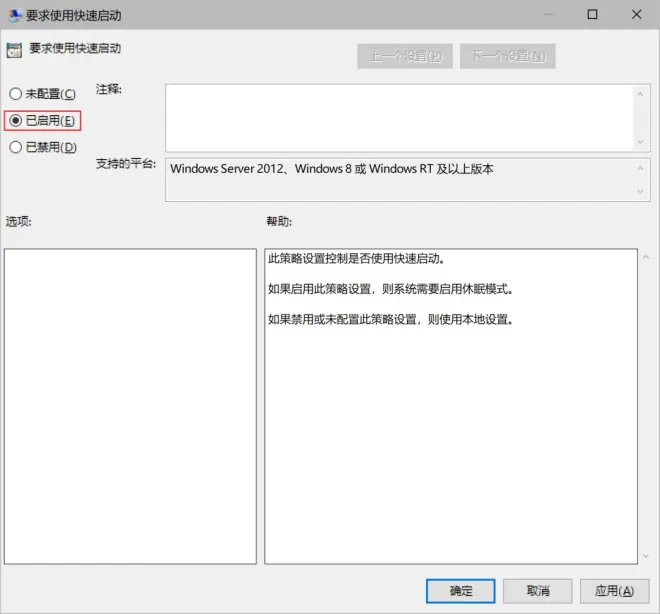Viewport: 660px width, 614px height.
Task: Click the 支持的平台 box scroll down arrow
Action: click(640, 191)
